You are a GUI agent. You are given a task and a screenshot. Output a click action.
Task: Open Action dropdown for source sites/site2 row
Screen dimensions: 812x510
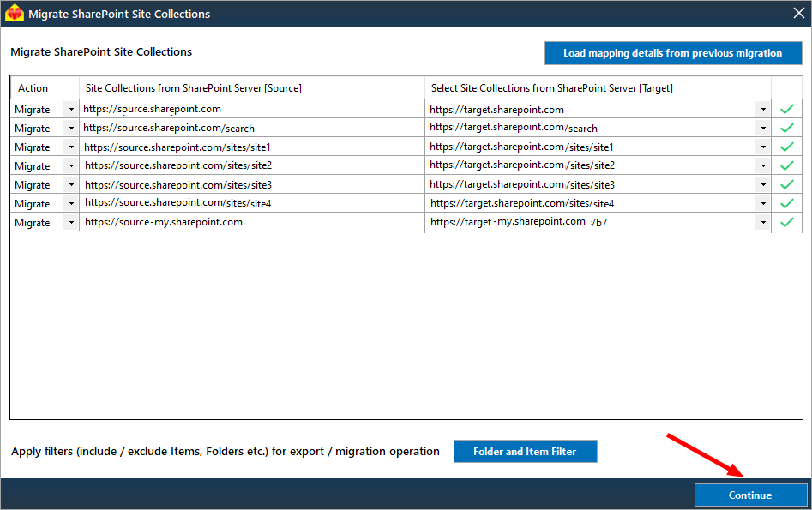click(x=71, y=165)
